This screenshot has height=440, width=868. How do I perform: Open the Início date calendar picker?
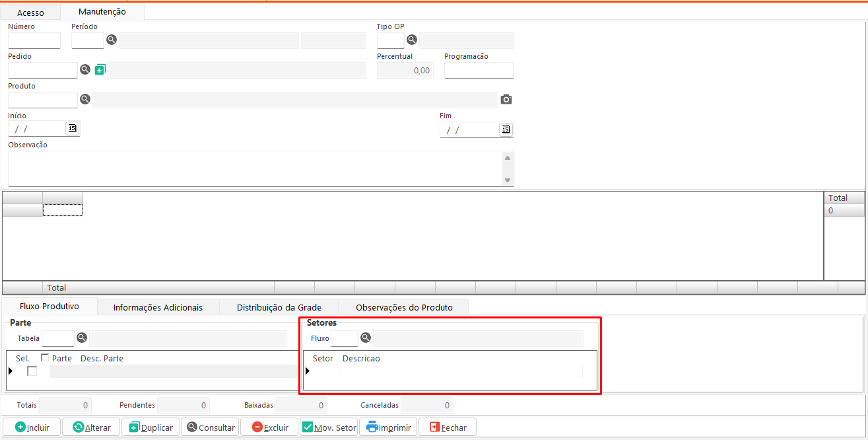[x=73, y=128]
